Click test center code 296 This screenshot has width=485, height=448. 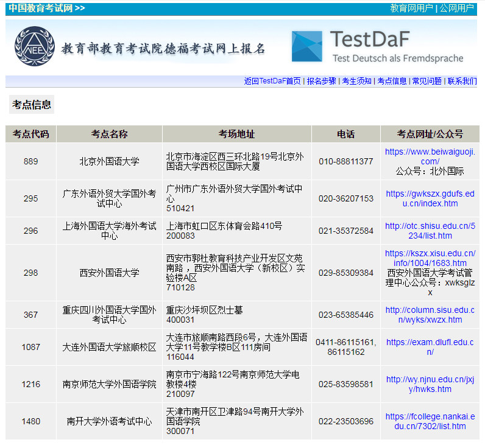coord(30,231)
